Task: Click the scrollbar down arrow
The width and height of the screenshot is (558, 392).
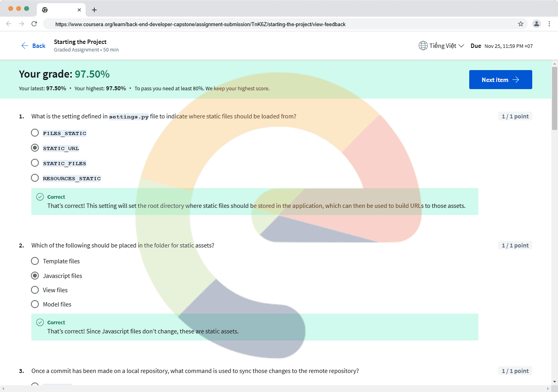Action: tap(554, 382)
